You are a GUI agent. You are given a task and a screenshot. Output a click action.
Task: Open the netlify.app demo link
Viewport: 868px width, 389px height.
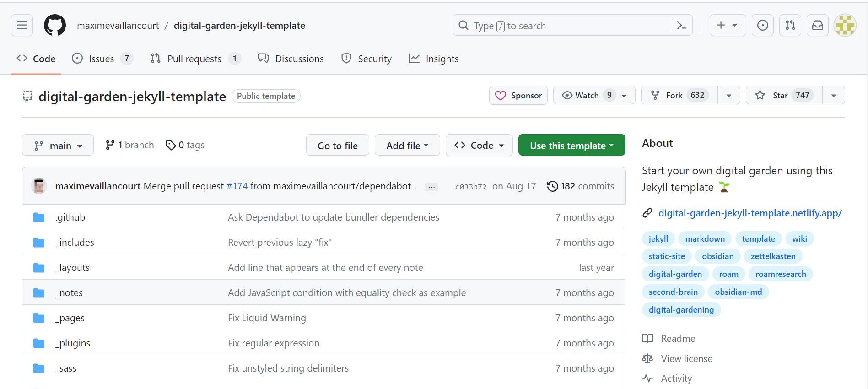coord(750,213)
